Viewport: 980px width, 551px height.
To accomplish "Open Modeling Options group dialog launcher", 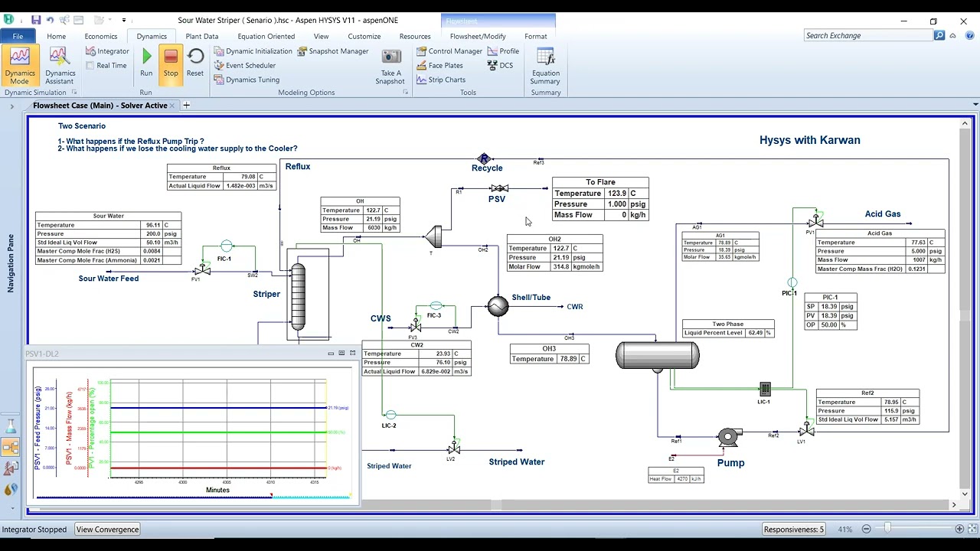I will click(x=405, y=93).
